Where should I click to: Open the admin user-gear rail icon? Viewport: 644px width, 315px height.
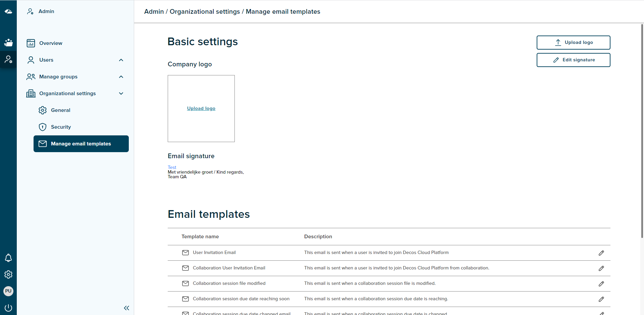coord(8,60)
